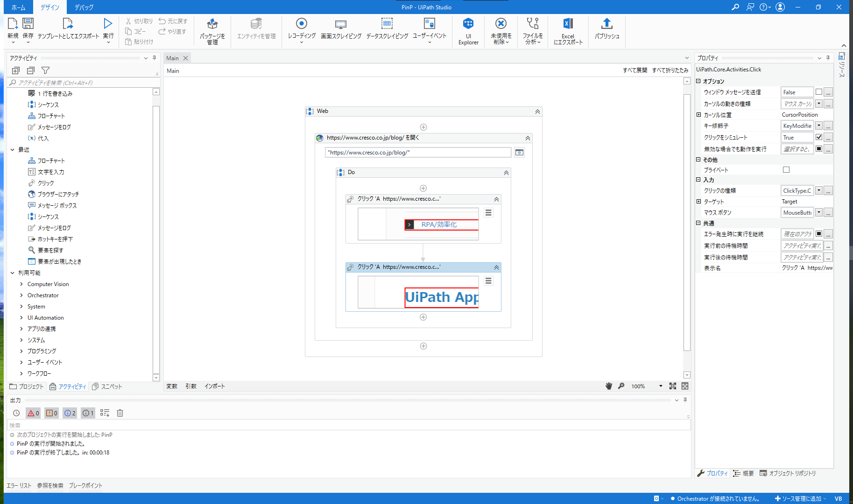
Task: Open the 変数 variables panel
Action: [x=172, y=386]
